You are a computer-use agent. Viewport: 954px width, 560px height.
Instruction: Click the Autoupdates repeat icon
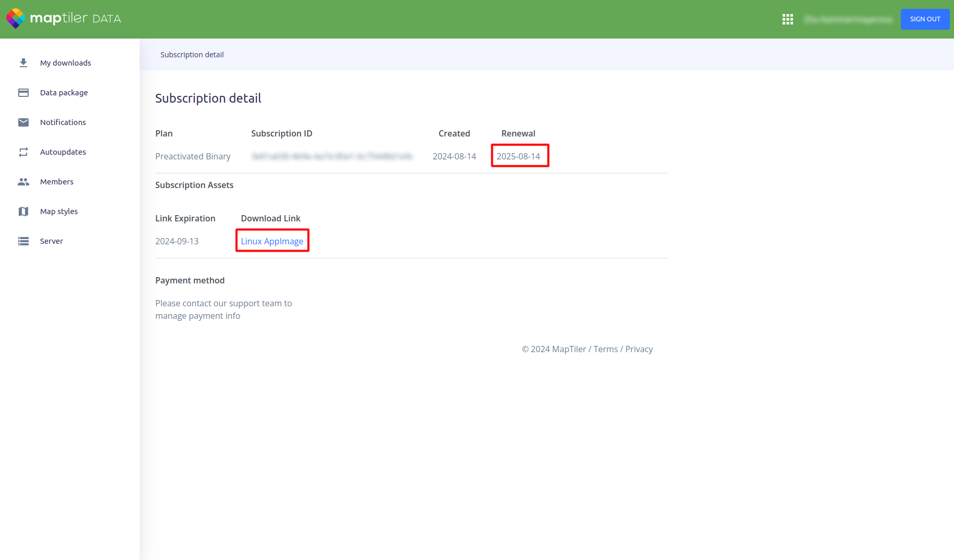[x=23, y=152]
